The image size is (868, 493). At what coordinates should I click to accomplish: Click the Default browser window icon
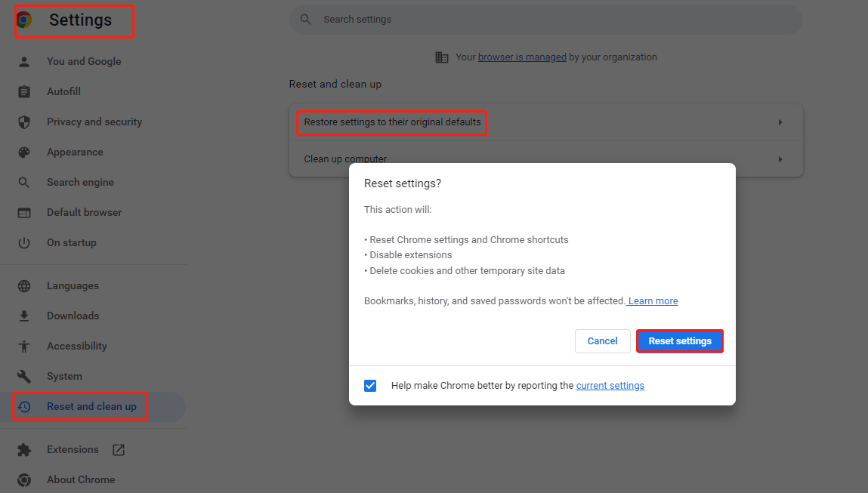tap(24, 212)
